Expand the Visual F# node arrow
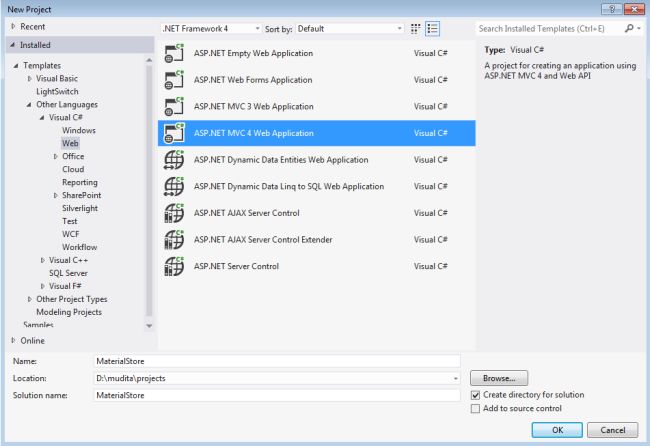Viewport: 650px width, 446px height. pos(42,286)
